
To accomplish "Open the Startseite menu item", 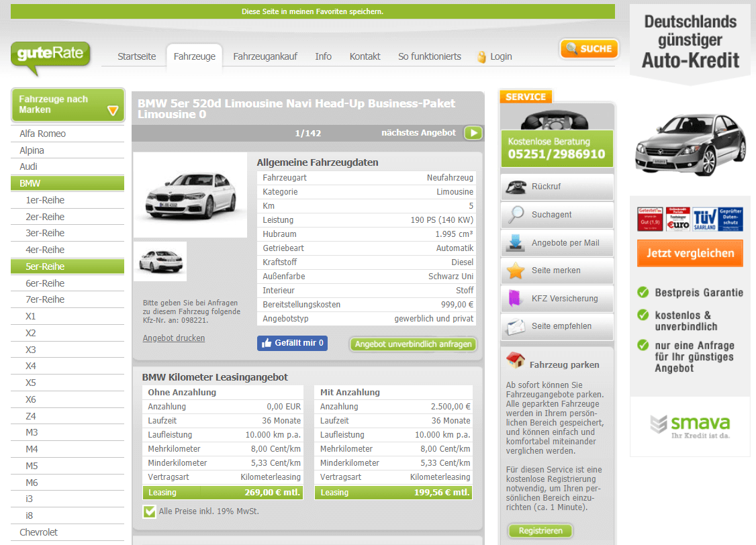I will click(137, 56).
